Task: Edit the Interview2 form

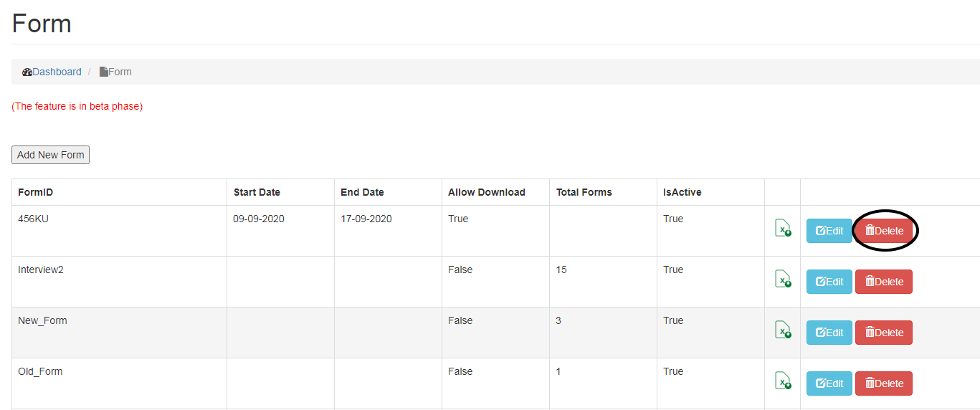Action: (x=829, y=282)
